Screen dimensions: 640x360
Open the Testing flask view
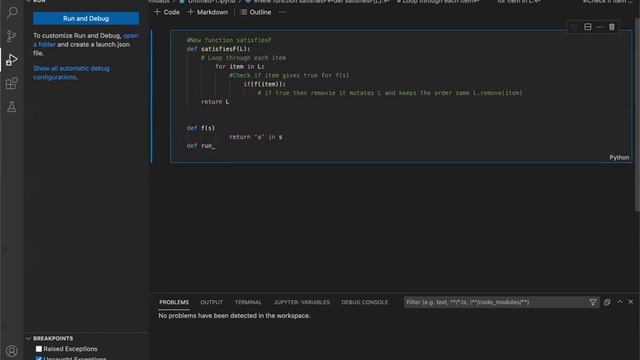[11, 107]
